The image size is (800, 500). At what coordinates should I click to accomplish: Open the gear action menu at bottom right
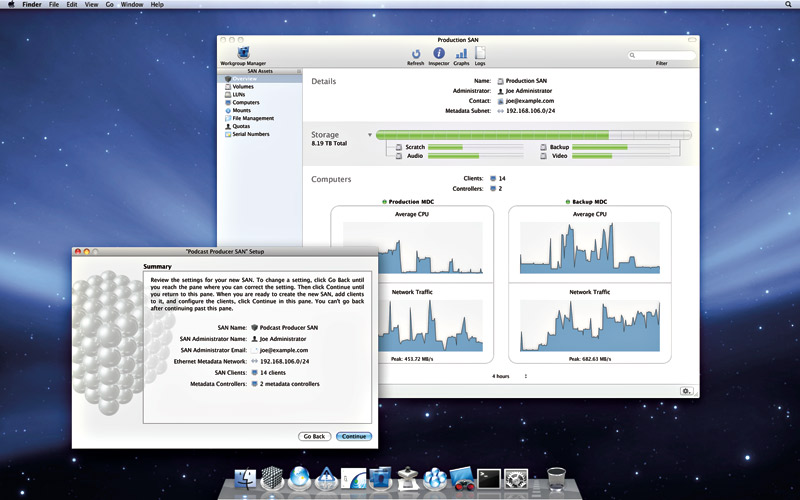tap(686, 391)
